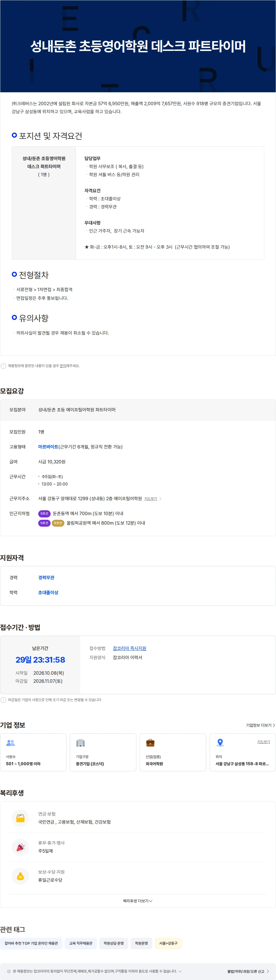Screen dimensions: 276x980
Task: Click the 주5일(화~토) text
Action: click(x=52, y=476)
